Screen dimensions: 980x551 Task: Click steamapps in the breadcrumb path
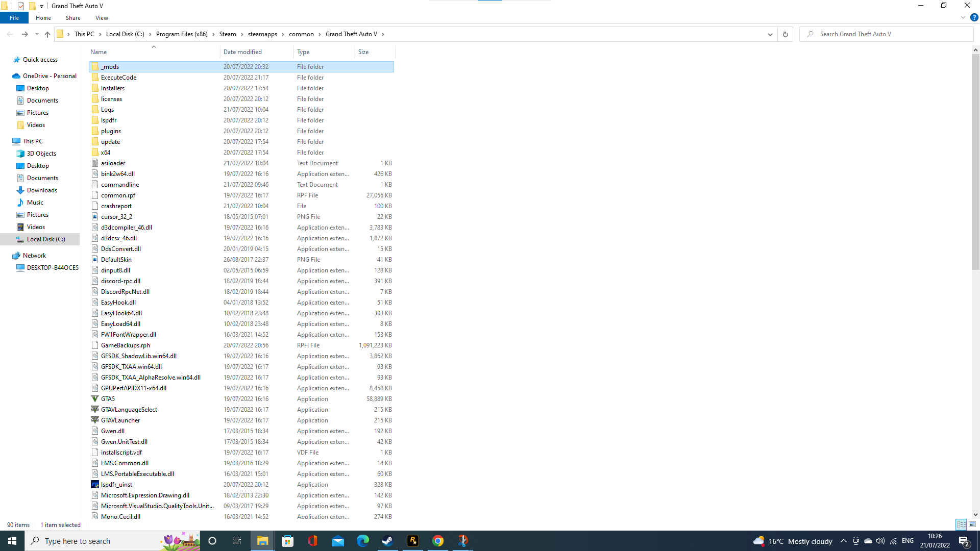(x=262, y=34)
